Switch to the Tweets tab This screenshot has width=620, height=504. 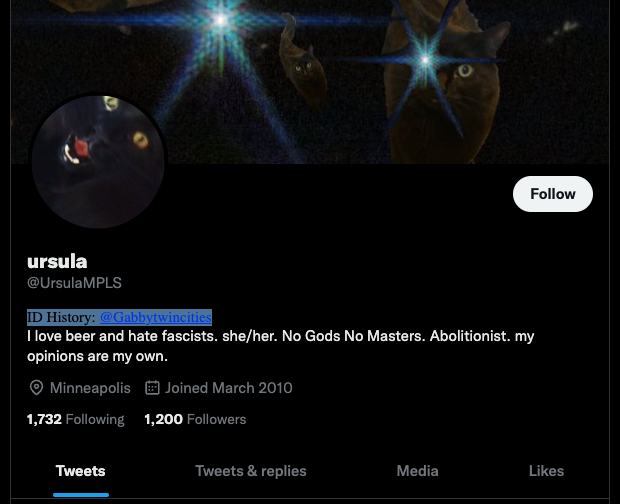click(81, 471)
